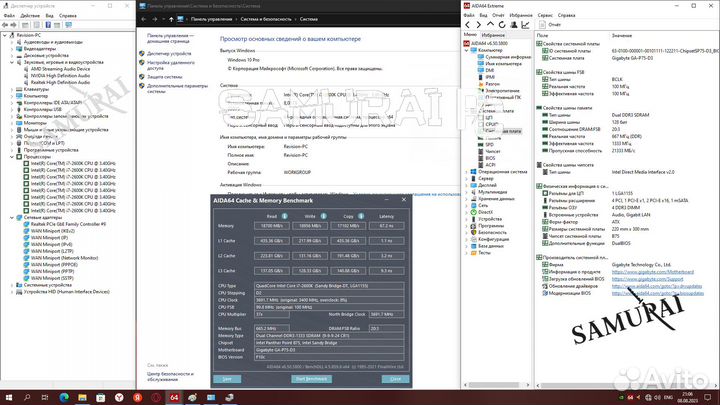This screenshot has height=405, width=720.
Task: Open Task View from the taskbar
Action: (x=45, y=397)
